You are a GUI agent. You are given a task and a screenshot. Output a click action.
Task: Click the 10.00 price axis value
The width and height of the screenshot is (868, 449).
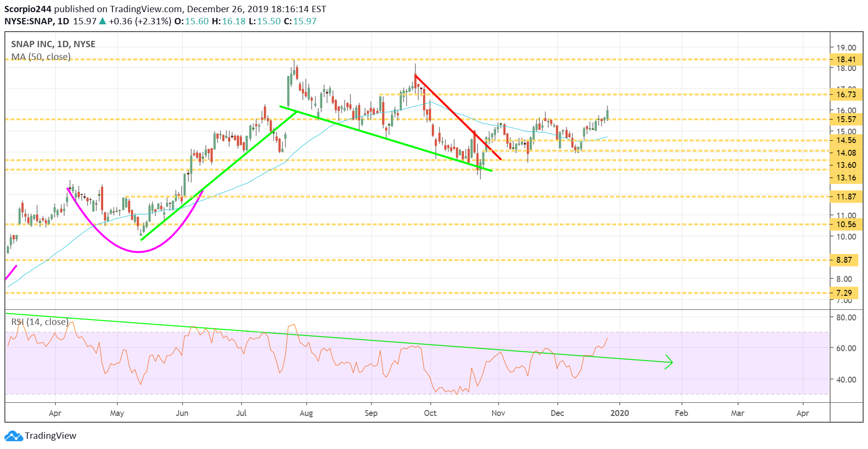846,236
